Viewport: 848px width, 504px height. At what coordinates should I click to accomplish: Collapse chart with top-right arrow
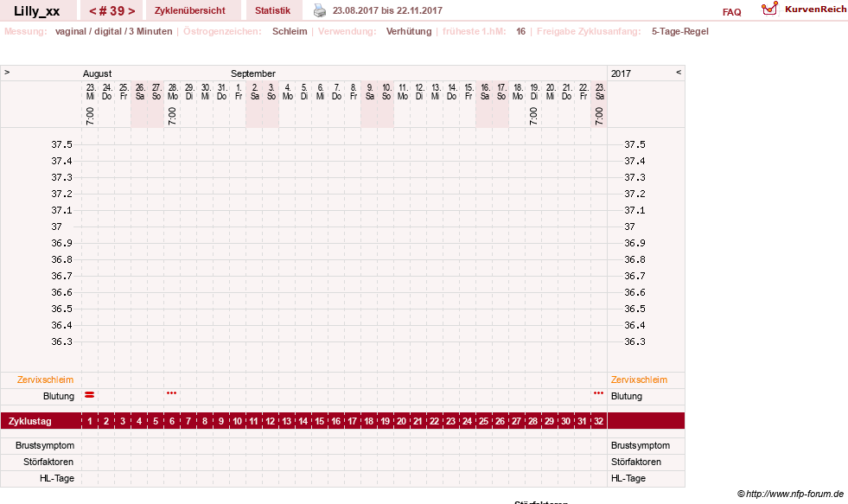[x=679, y=72]
